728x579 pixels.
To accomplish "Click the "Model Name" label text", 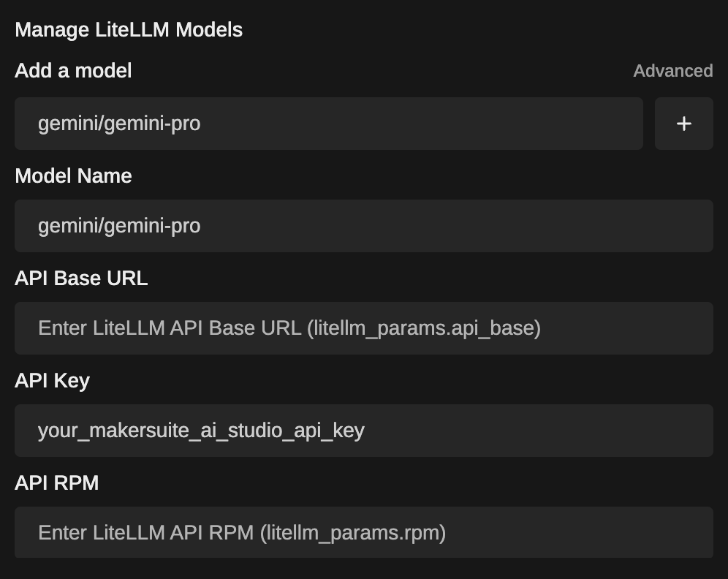I will click(x=73, y=176).
